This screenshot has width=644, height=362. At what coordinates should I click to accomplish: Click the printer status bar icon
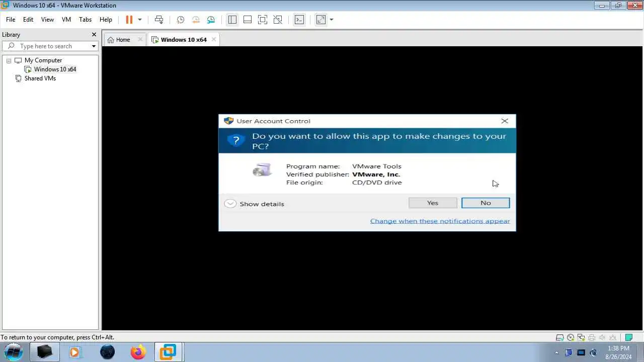[592, 338]
